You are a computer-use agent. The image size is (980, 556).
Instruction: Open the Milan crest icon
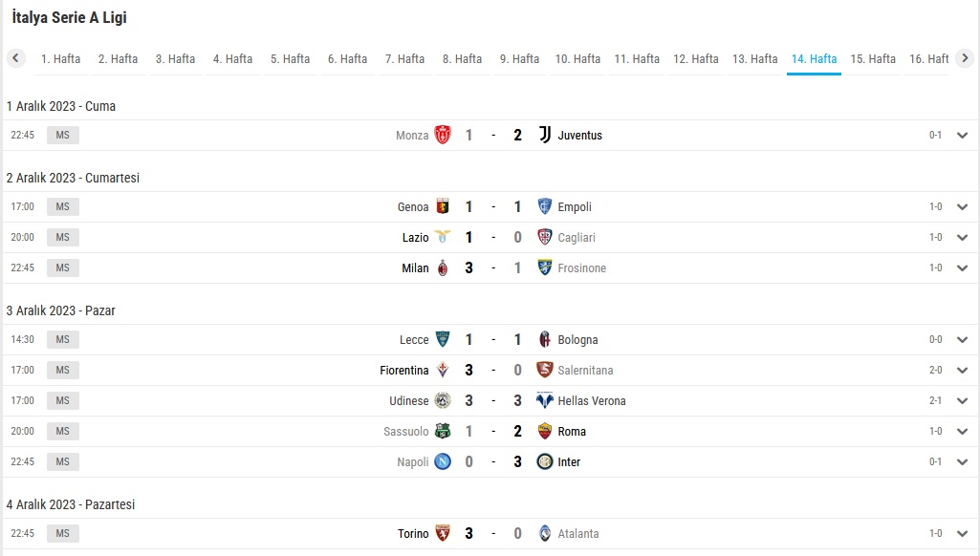(x=443, y=268)
